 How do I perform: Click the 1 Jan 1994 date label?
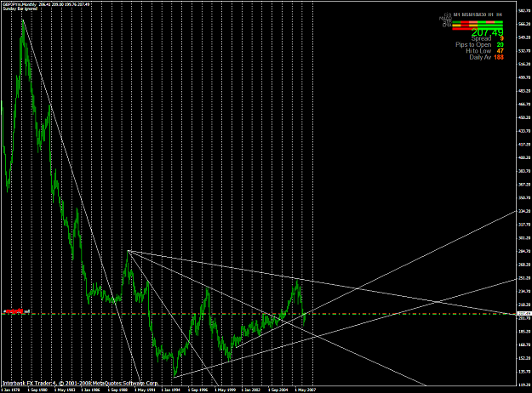171,390
